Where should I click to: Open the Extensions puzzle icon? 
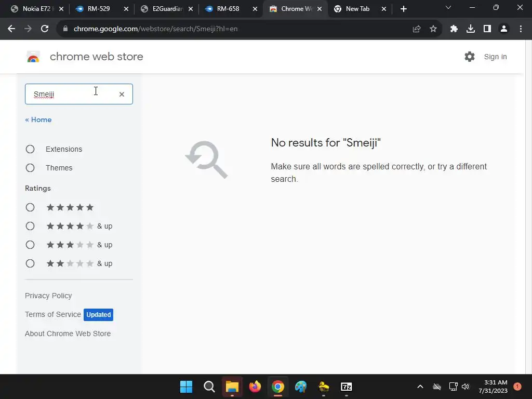pos(454,29)
